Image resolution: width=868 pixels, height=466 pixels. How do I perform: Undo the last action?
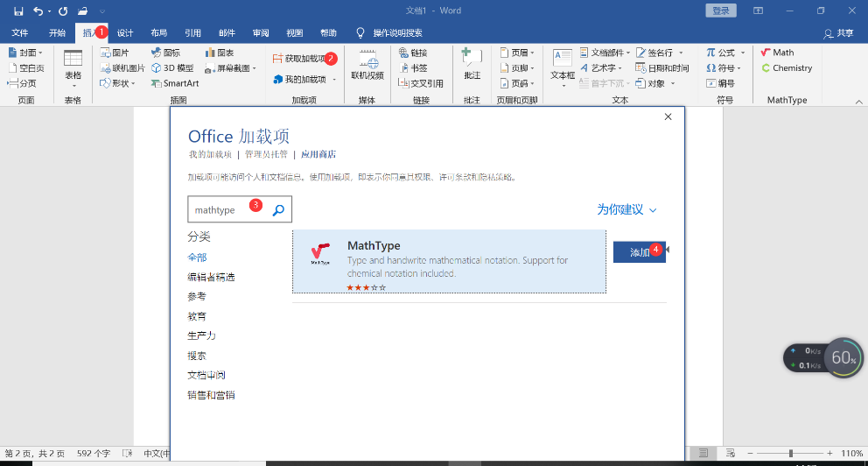pos(38,11)
